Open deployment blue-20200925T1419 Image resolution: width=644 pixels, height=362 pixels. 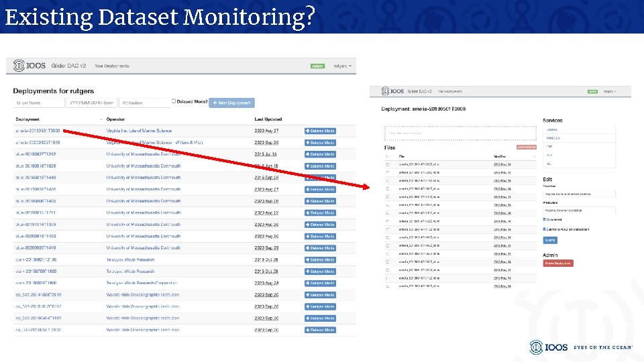pos(36,247)
